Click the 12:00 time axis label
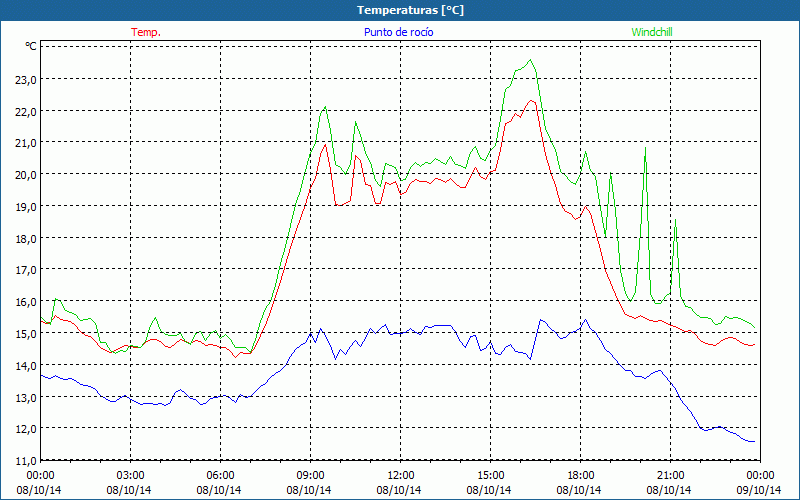800x500 pixels. pos(401,476)
